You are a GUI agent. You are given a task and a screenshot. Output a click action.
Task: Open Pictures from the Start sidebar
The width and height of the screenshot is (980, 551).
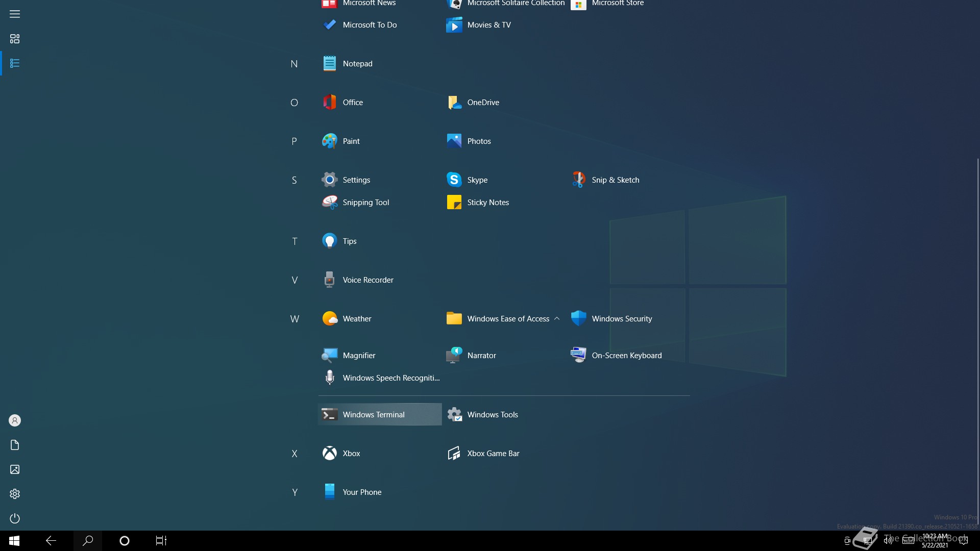tap(15, 469)
